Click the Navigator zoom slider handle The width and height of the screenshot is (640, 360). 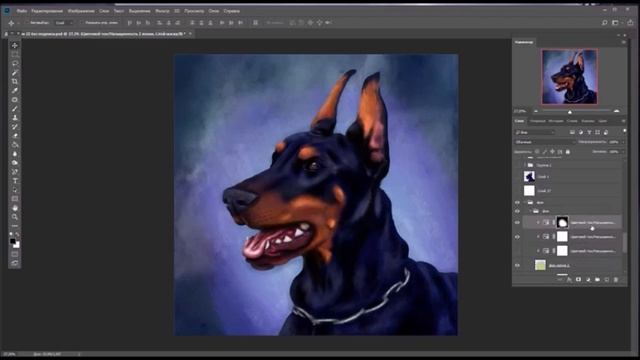tap(570, 111)
